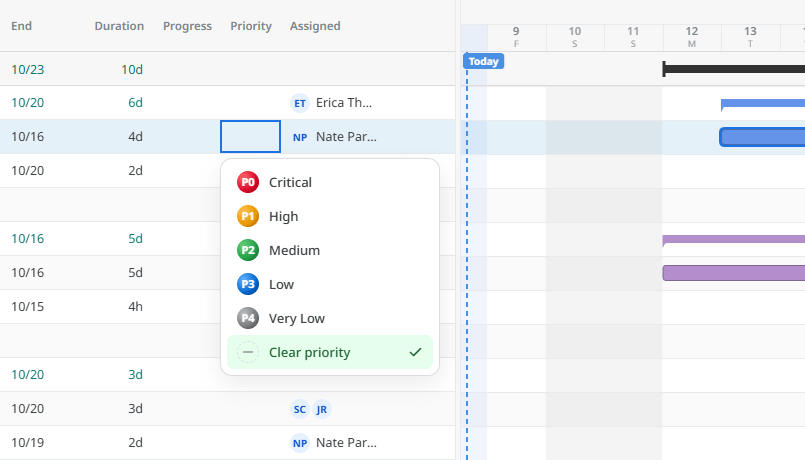Choose Critical from the priority menu
This screenshot has height=460, width=805.
click(x=330, y=182)
